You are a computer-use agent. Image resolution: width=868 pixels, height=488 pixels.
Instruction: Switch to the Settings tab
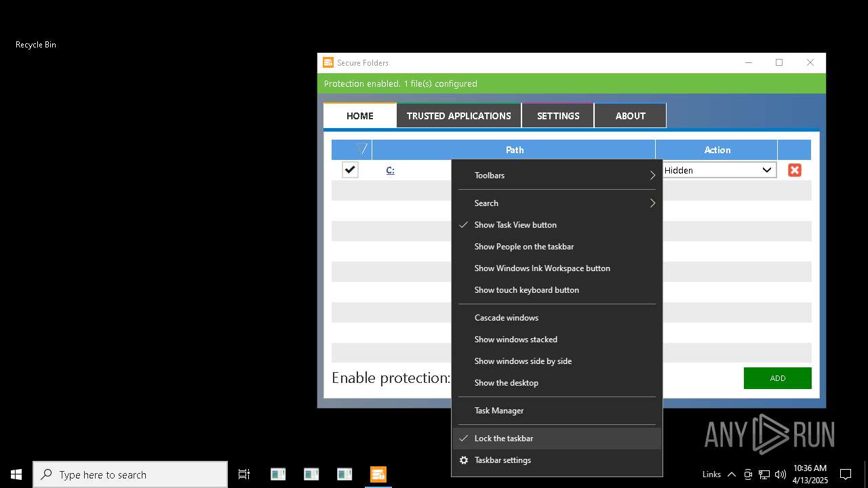click(558, 116)
